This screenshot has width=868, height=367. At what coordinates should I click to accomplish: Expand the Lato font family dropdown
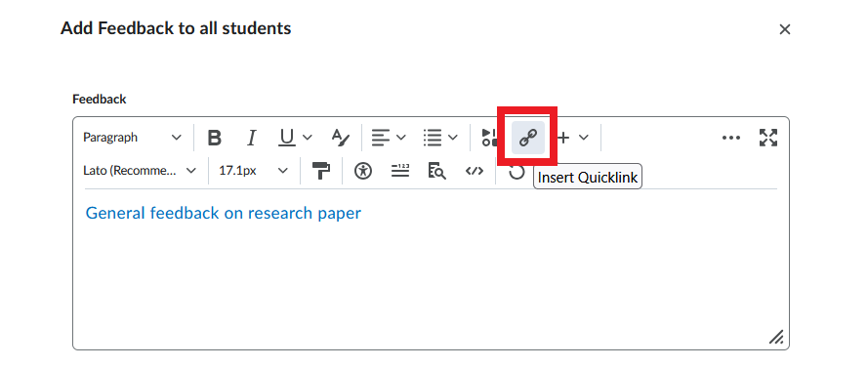(x=140, y=171)
